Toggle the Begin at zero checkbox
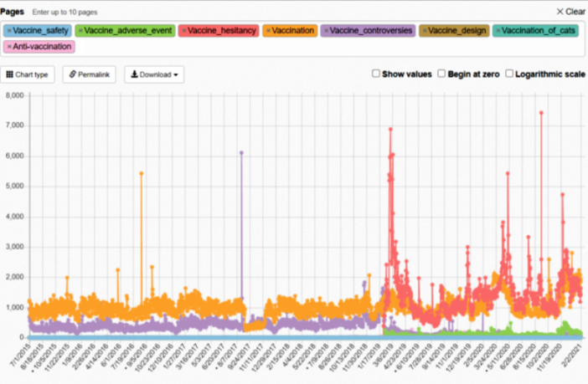Viewport: 588px width, 384px height. [x=442, y=74]
